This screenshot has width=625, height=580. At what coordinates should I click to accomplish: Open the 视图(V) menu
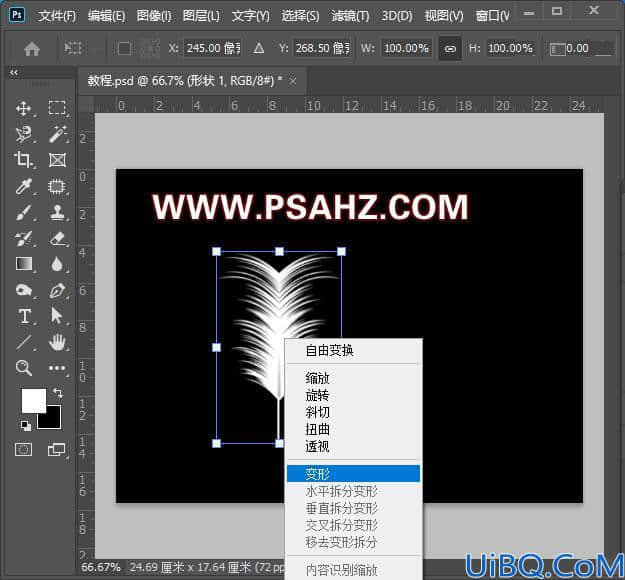pyautogui.click(x=444, y=16)
